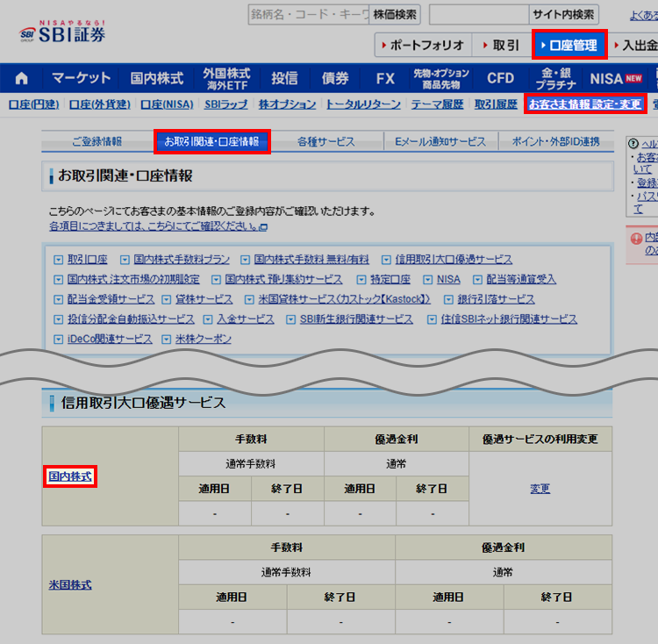Click arrow icon beside SBI新生銀行関連サービス
The width and height of the screenshot is (658, 644).
pyautogui.click(x=290, y=319)
